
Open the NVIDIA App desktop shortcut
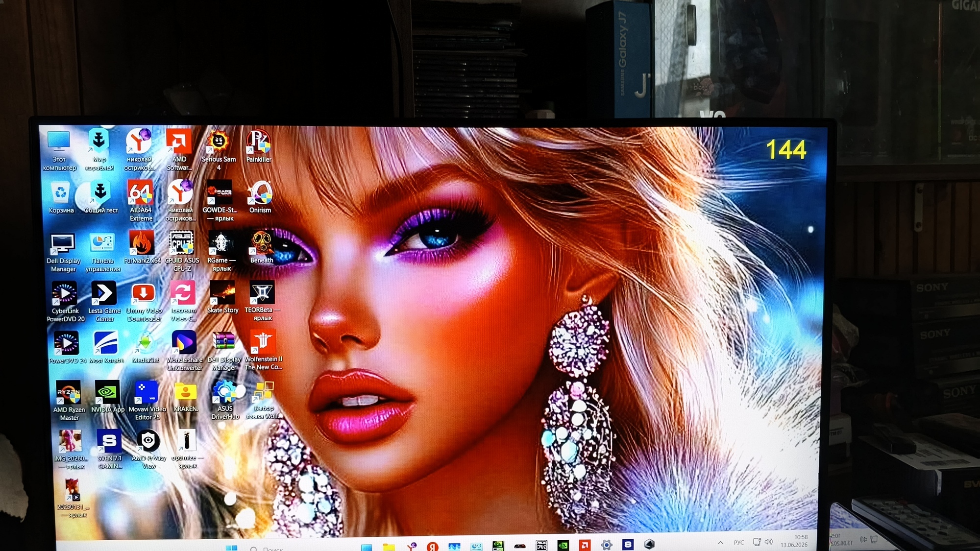[x=108, y=396]
